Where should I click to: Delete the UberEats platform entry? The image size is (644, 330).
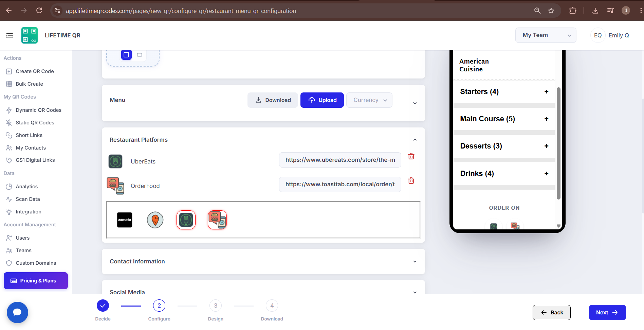[x=411, y=156]
